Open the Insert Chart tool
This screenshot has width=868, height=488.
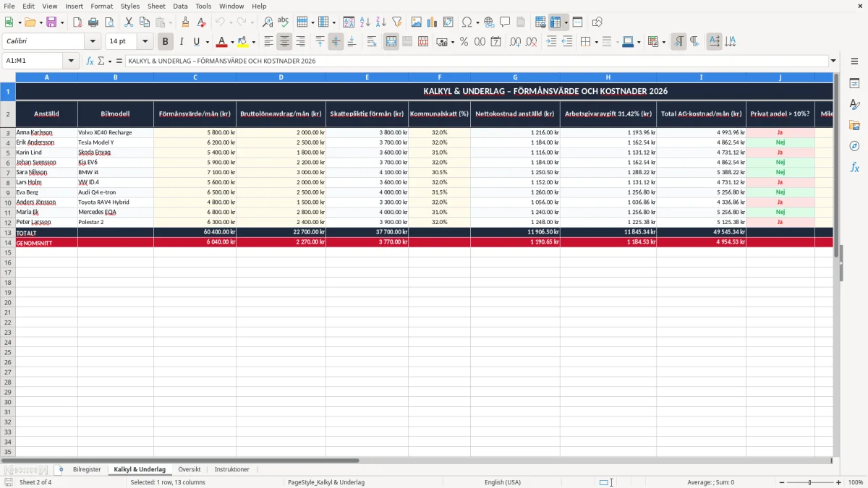click(x=433, y=22)
